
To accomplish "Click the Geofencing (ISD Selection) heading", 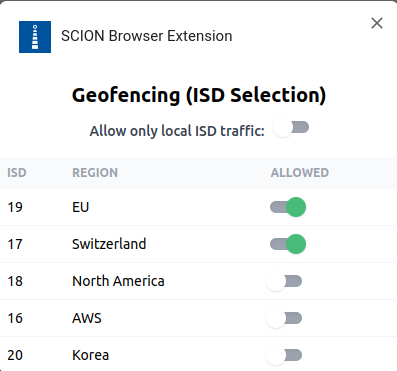I will click(x=199, y=95).
